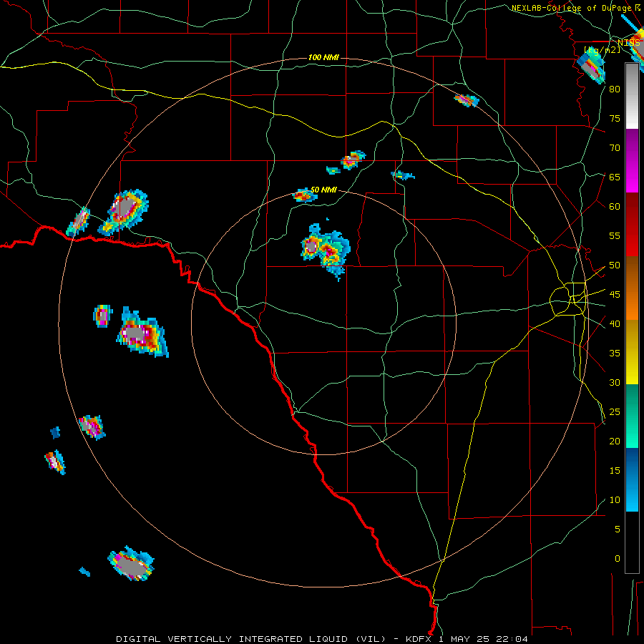Click the storm cell on the northeast 100 NMI ring

tap(467, 99)
